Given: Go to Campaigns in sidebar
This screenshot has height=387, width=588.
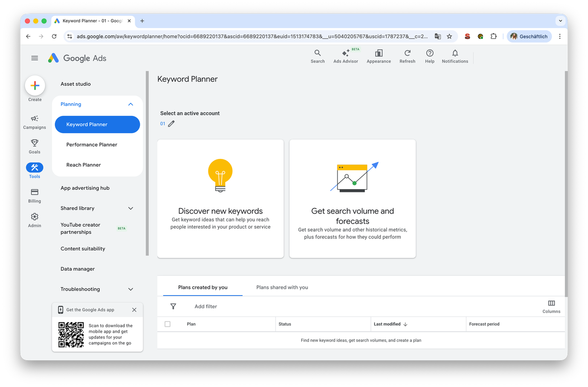Looking at the screenshot, I should pyautogui.click(x=34, y=122).
